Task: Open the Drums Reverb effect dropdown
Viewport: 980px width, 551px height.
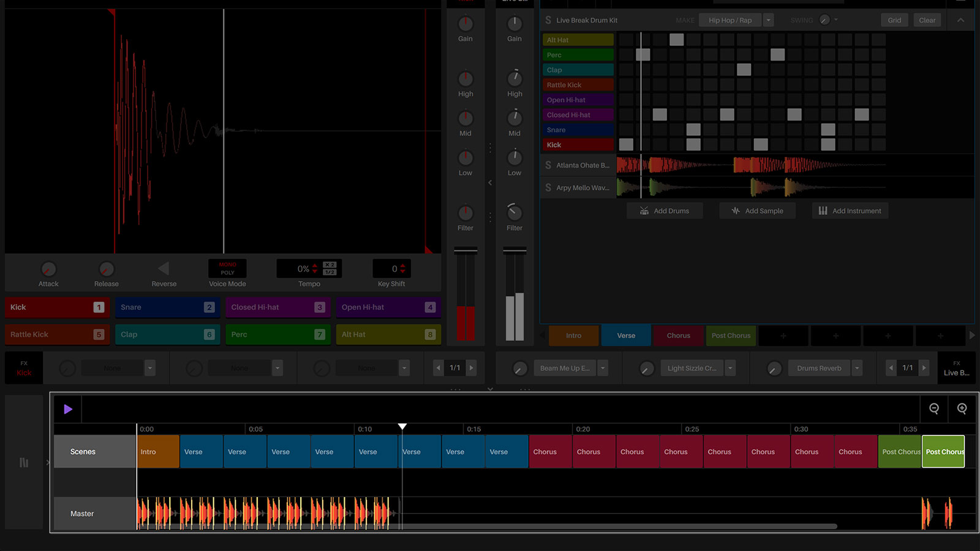Action: (x=858, y=368)
